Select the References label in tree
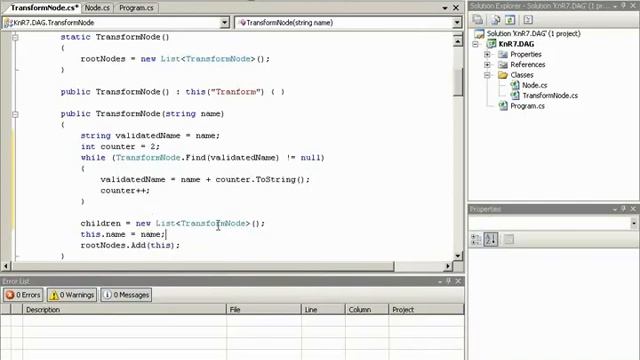640x360 pixels. [x=527, y=64]
